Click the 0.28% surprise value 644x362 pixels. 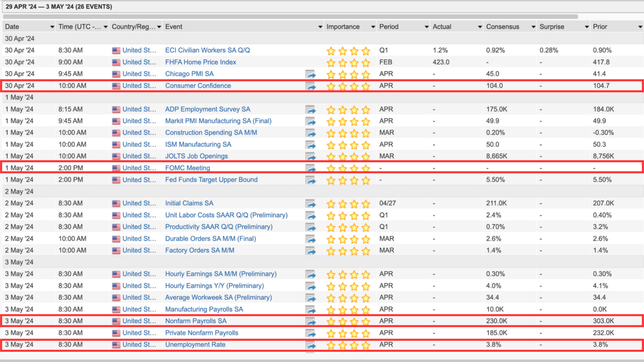coord(549,50)
